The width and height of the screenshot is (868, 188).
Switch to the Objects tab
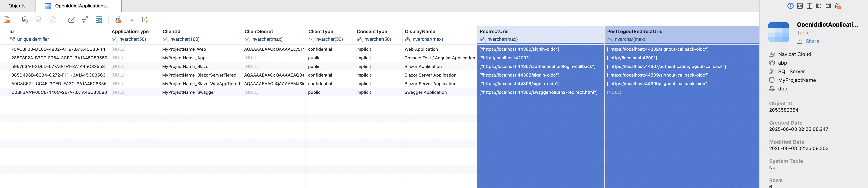pos(17,6)
